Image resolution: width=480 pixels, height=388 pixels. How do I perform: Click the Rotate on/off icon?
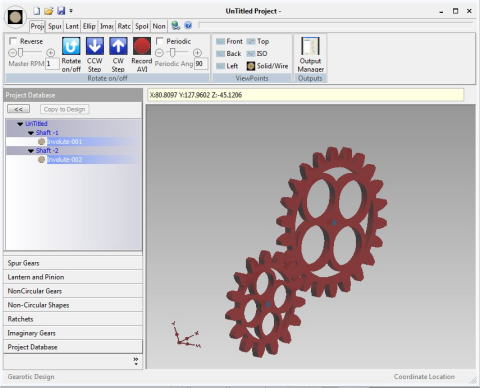(71, 46)
